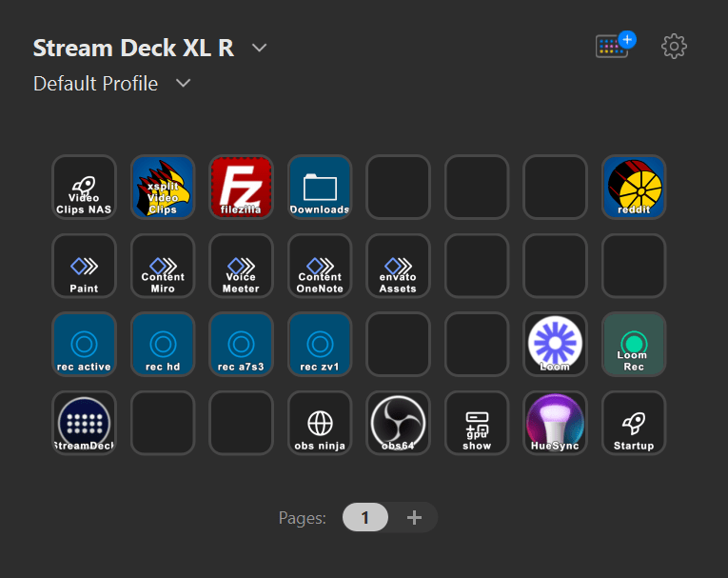
Task: Click the Default Profile label
Action: (x=96, y=84)
